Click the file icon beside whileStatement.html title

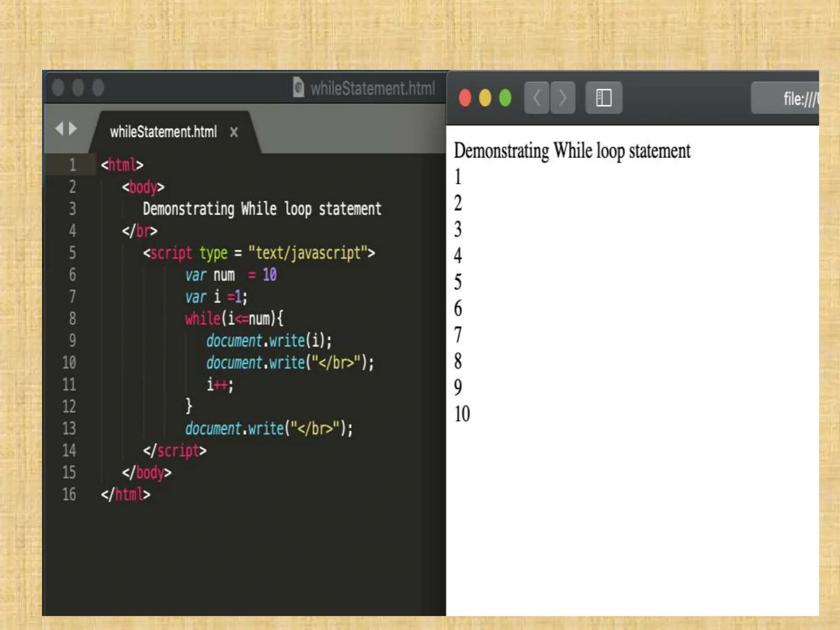299,87
